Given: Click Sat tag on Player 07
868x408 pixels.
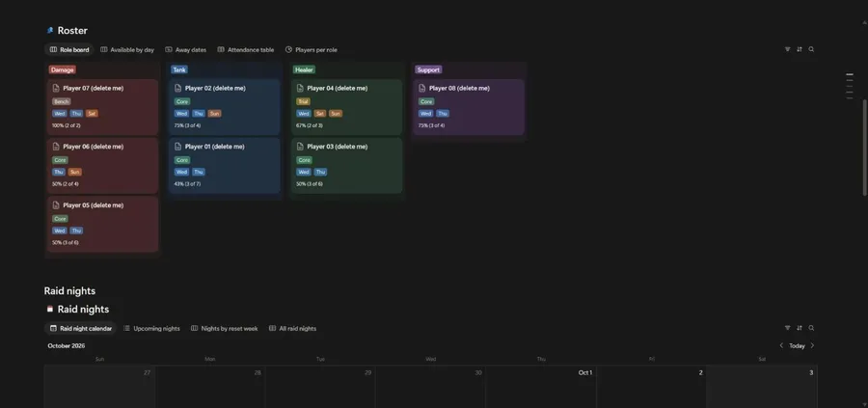Looking at the screenshot, I should click(x=92, y=114).
